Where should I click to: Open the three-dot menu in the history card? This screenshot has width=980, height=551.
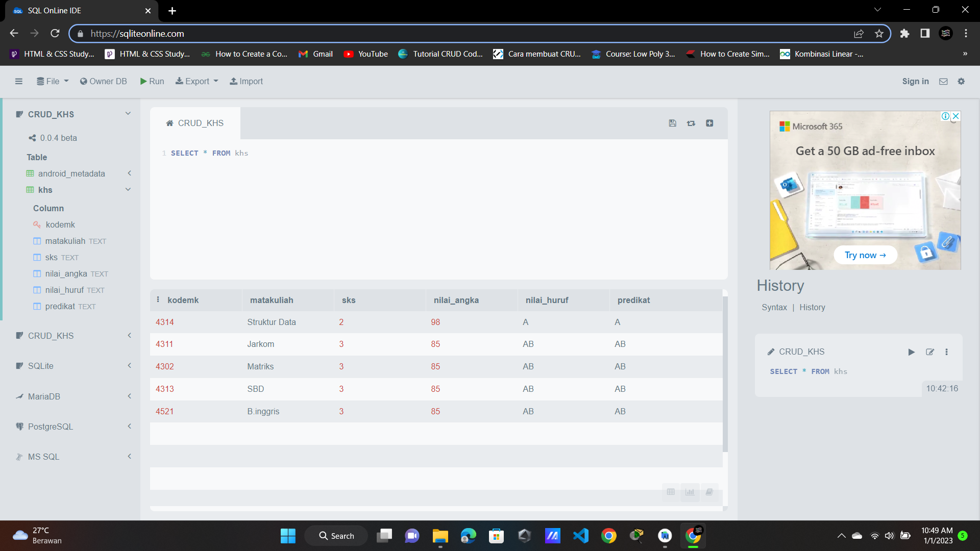pos(946,352)
